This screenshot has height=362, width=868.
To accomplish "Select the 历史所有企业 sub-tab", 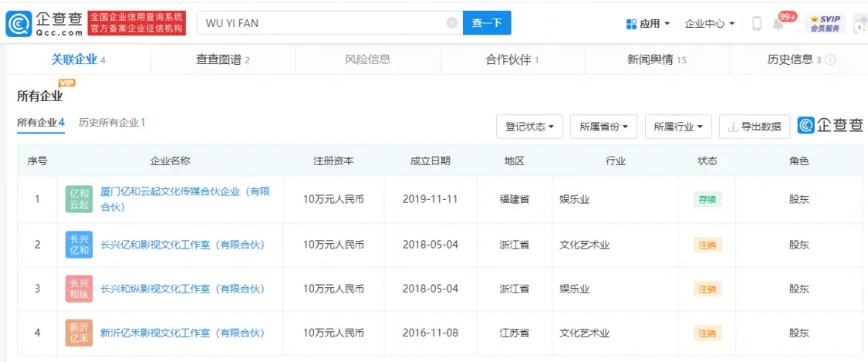I will 112,122.
